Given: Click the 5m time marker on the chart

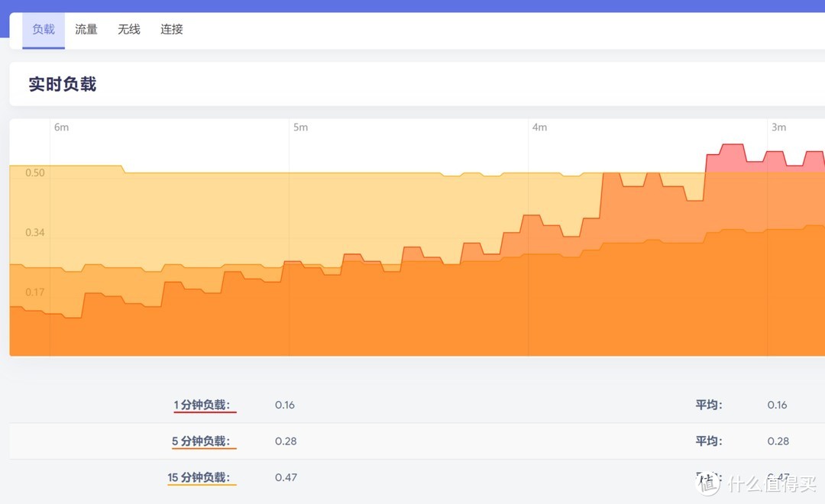Looking at the screenshot, I should click(300, 128).
